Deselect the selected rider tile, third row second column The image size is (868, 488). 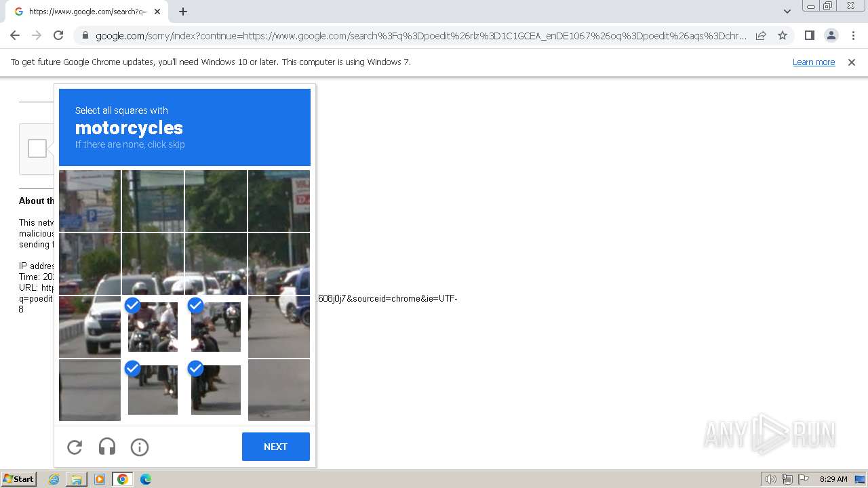point(153,327)
